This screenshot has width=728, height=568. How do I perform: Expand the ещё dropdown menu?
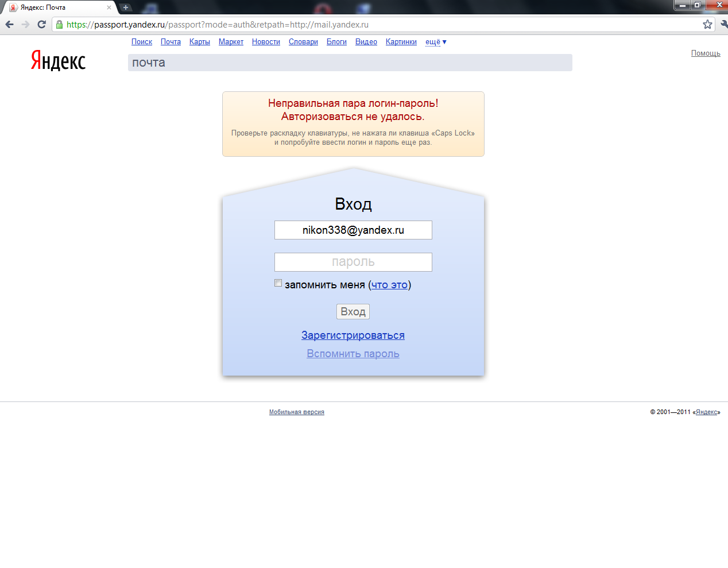436,42
